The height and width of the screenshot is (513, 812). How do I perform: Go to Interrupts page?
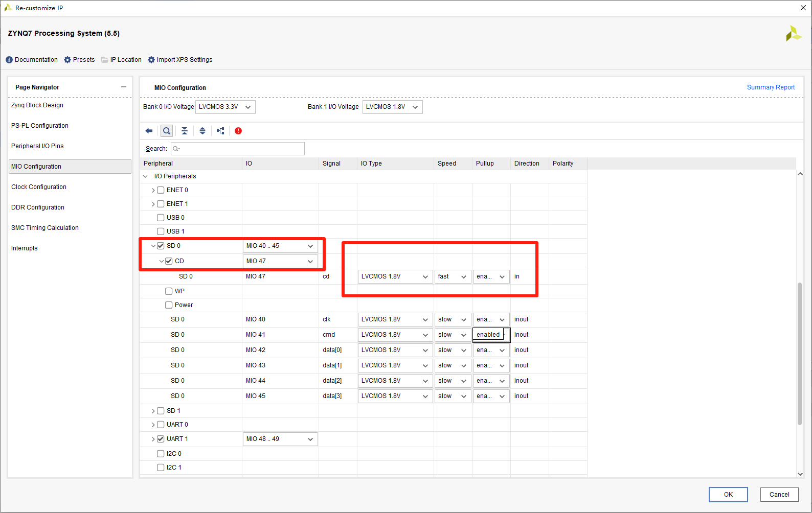pyautogui.click(x=25, y=248)
